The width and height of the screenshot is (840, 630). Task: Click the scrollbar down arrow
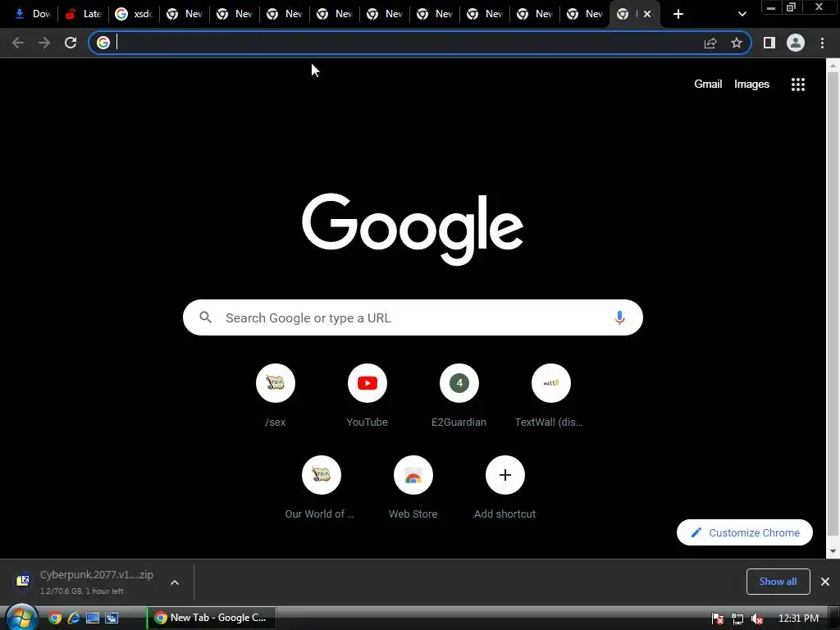click(x=833, y=550)
